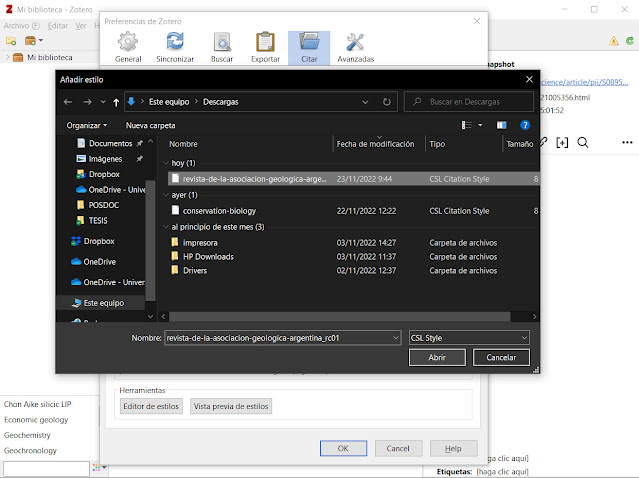Image resolution: width=639 pixels, height=478 pixels.
Task: Open the Nombre filename dropdown
Action: point(395,338)
